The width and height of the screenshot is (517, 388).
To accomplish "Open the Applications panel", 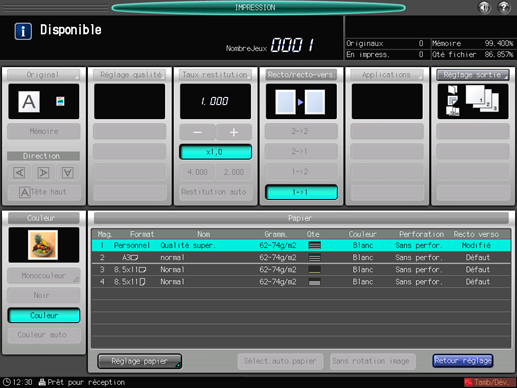I will pos(387,75).
